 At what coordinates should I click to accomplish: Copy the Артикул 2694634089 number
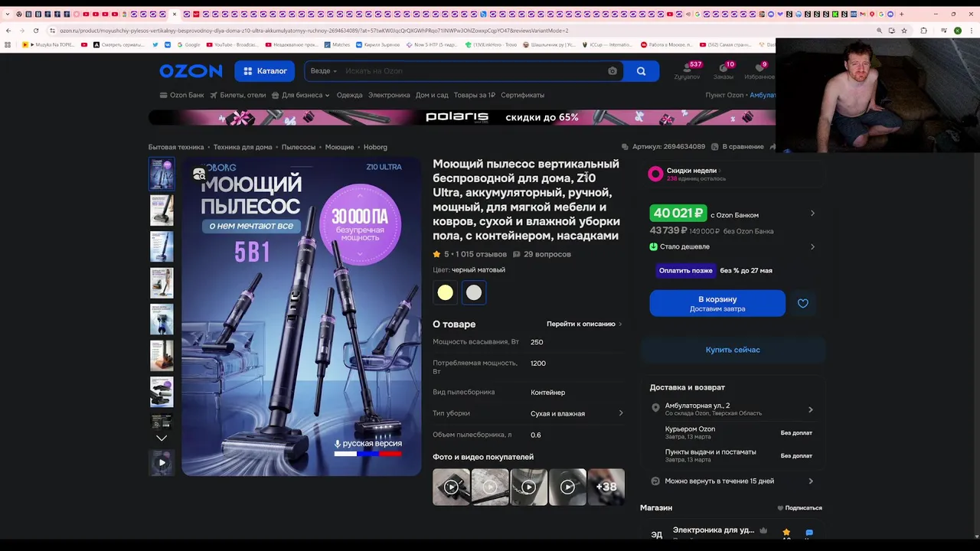(x=663, y=147)
